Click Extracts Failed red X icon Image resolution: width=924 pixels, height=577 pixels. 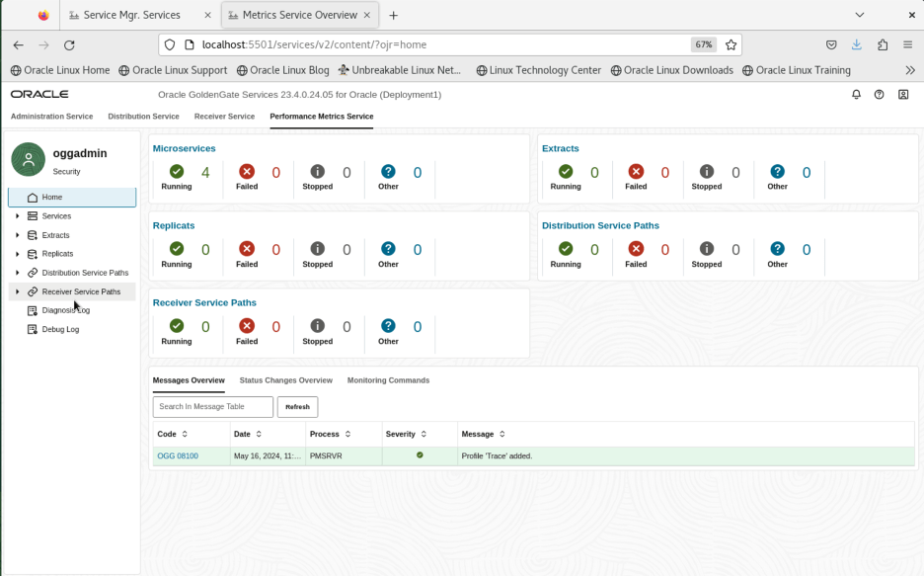636,172
